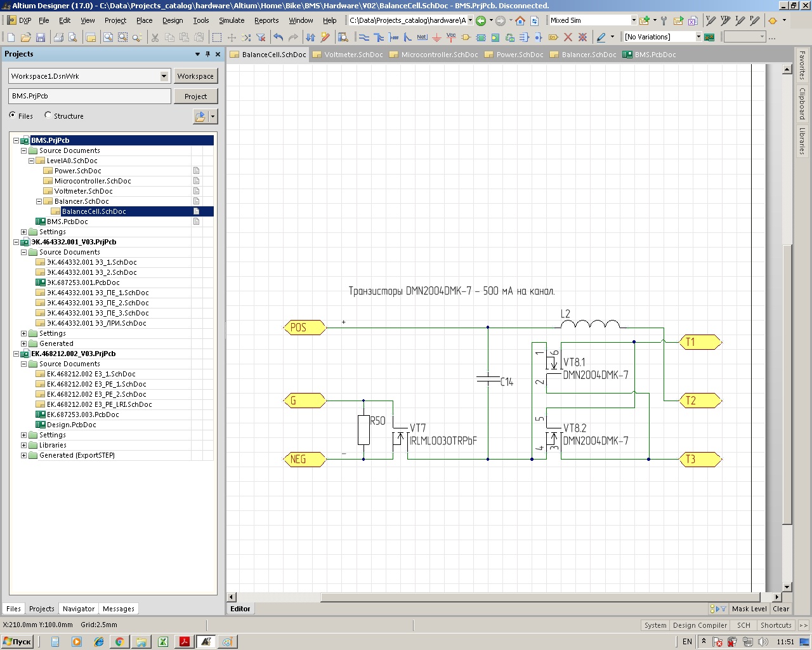Select the Place Net Label tool
Viewport: 812px width, 650px height.
coord(422,37)
